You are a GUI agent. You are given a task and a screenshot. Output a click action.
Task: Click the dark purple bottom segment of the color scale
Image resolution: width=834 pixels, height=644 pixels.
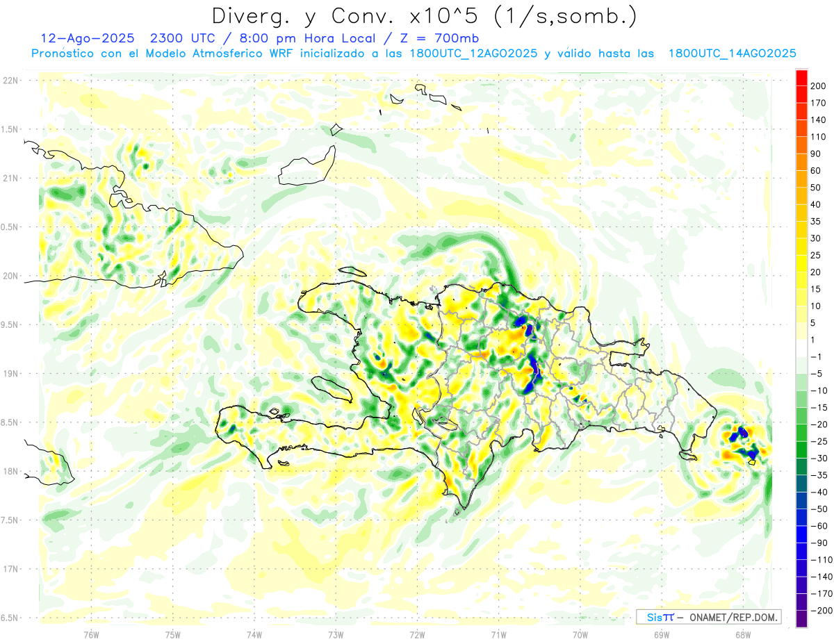click(801, 619)
